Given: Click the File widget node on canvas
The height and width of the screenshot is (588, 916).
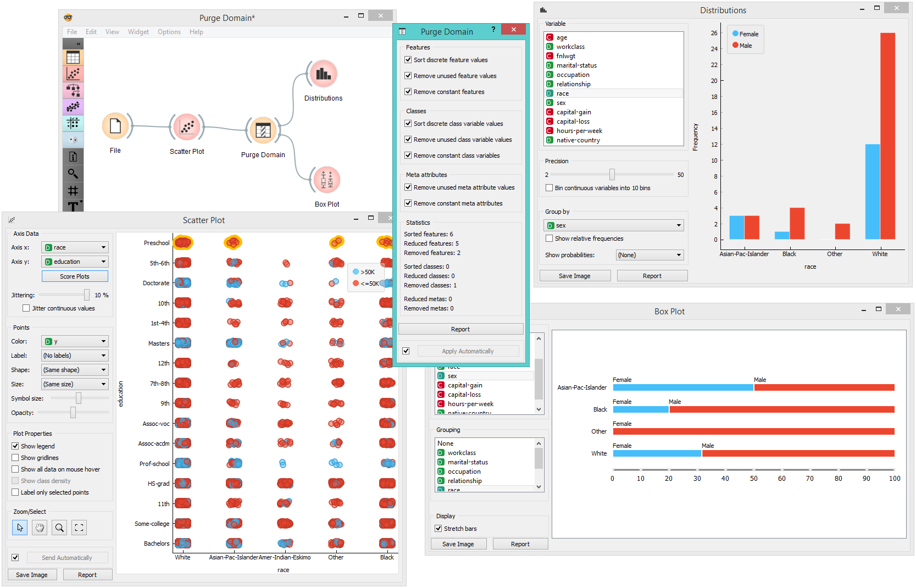Looking at the screenshot, I should pyautogui.click(x=115, y=126).
